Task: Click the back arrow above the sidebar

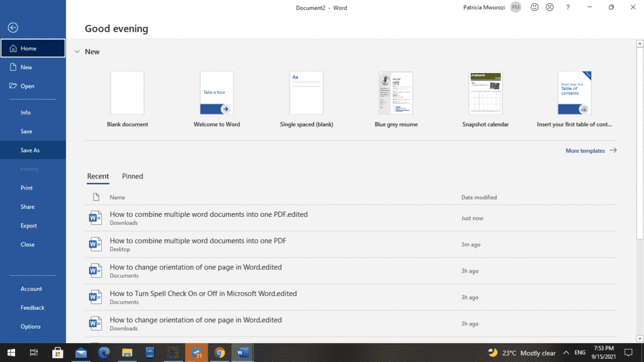Action: [13, 27]
